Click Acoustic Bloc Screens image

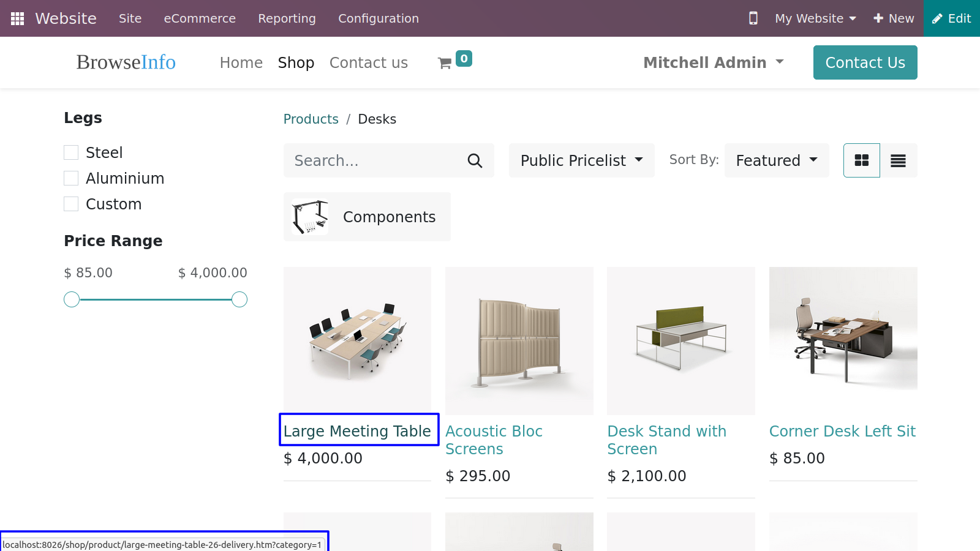click(x=519, y=341)
